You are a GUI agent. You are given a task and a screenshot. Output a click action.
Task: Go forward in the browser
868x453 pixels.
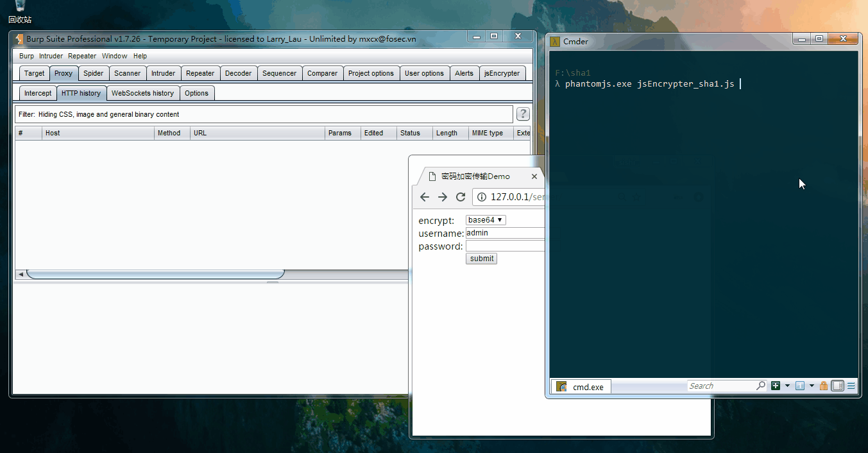[442, 197]
